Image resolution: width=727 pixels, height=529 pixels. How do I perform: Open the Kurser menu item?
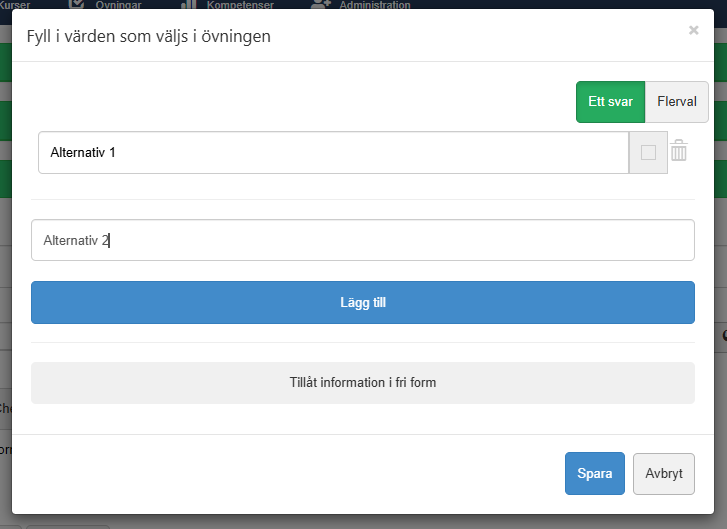coord(15,5)
